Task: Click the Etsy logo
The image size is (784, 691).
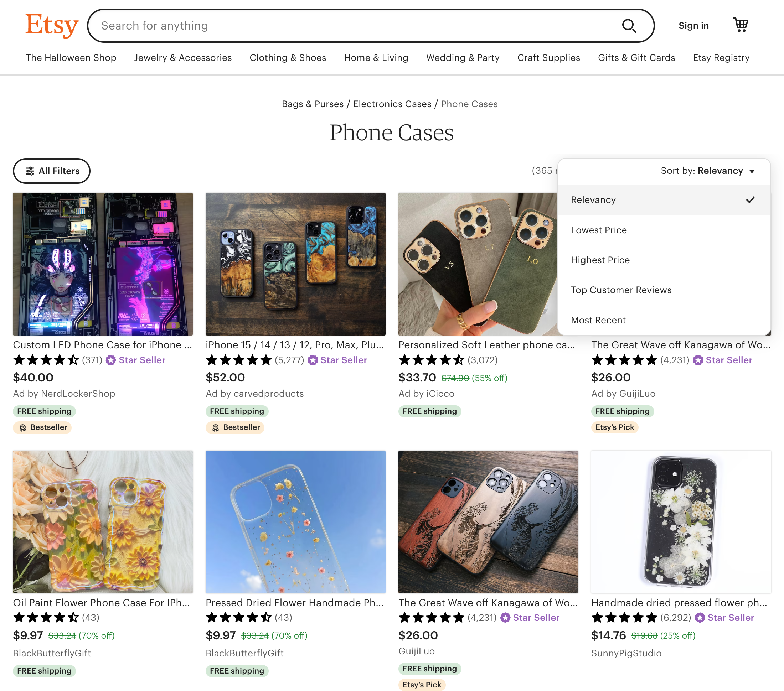Action: tap(52, 25)
